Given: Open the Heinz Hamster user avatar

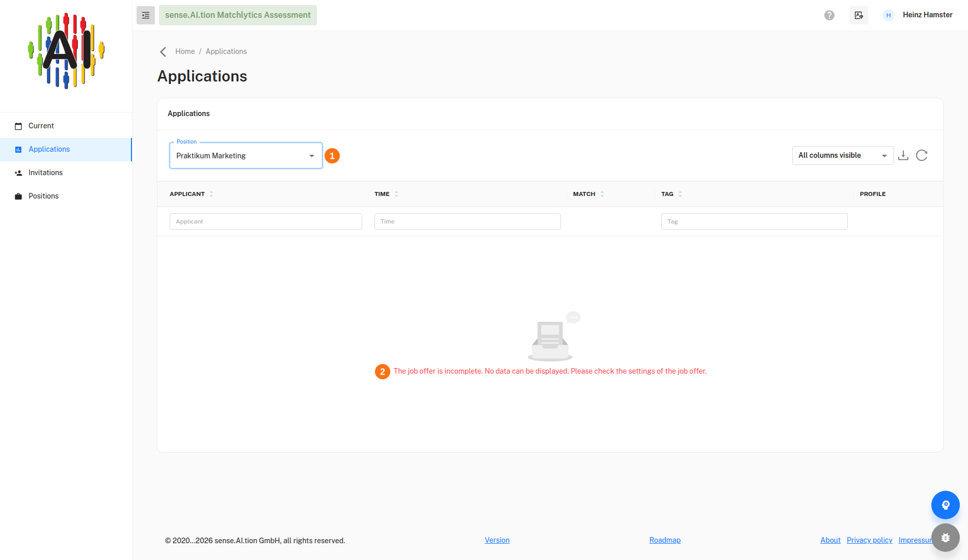Looking at the screenshot, I should [x=889, y=15].
